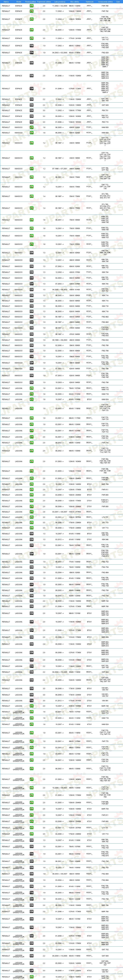
Task: Click diesel icon in Kangoo 1.9 48kW/65KM row
Action: point(32,340)
